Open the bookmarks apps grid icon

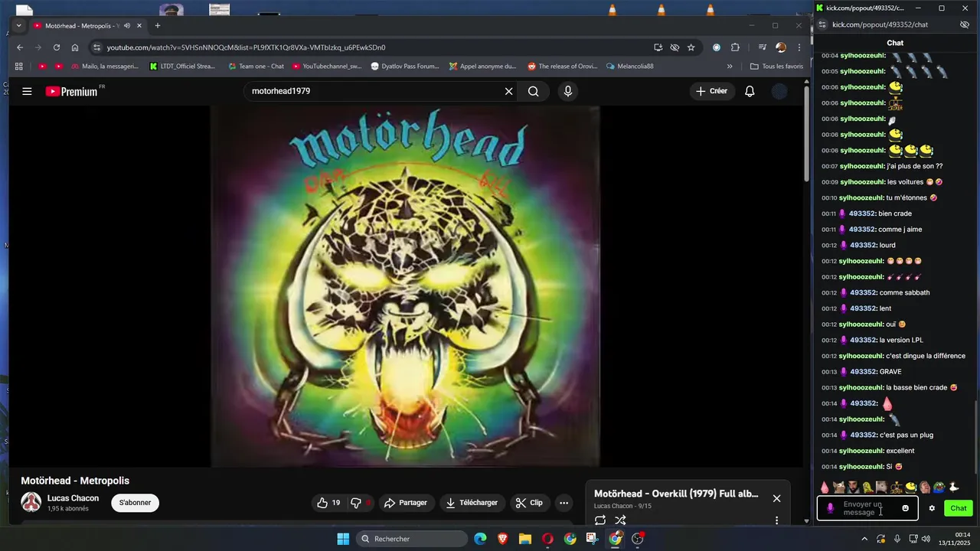pyautogui.click(x=19, y=67)
